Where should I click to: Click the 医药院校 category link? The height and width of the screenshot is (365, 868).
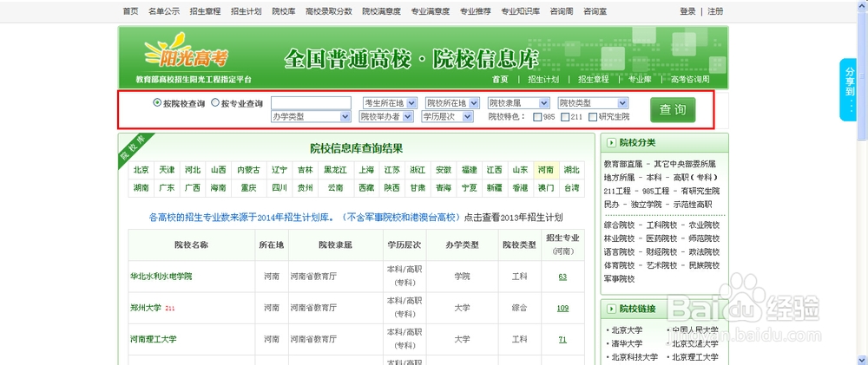[661, 238]
